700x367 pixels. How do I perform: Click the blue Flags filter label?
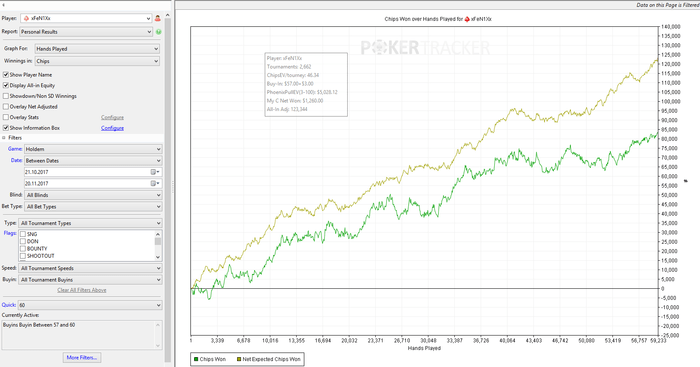tap(10, 233)
